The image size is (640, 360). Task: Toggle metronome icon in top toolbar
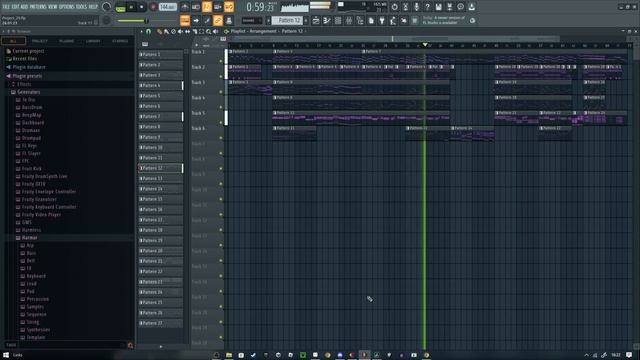(x=185, y=7)
